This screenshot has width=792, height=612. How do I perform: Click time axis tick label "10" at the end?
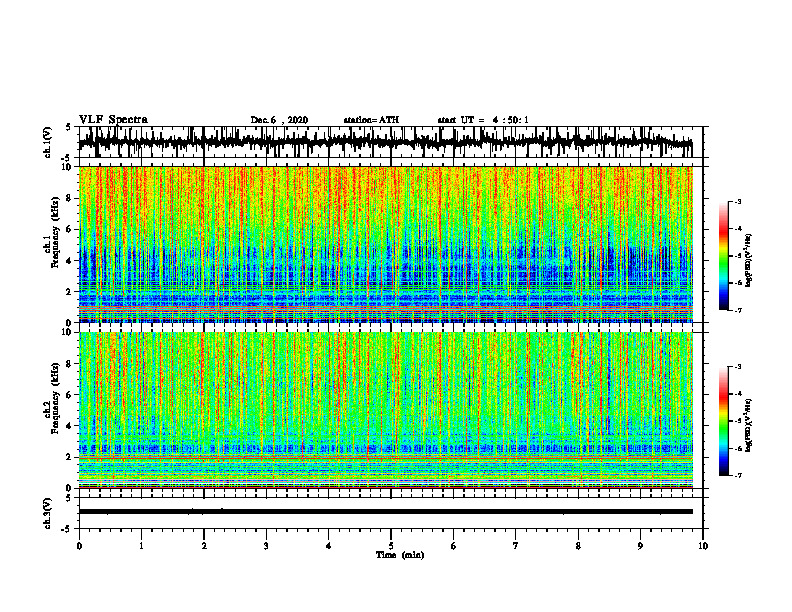(x=703, y=546)
